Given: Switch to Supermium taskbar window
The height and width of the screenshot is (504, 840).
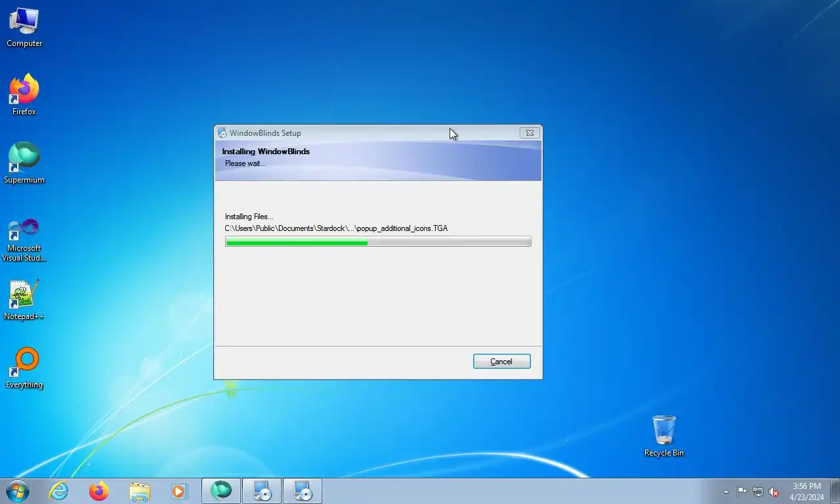Looking at the screenshot, I should pyautogui.click(x=221, y=491).
